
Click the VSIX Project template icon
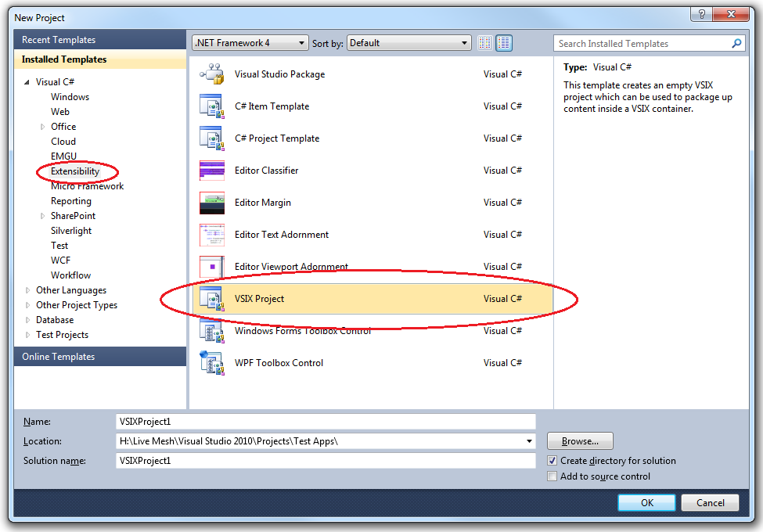click(212, 299)
